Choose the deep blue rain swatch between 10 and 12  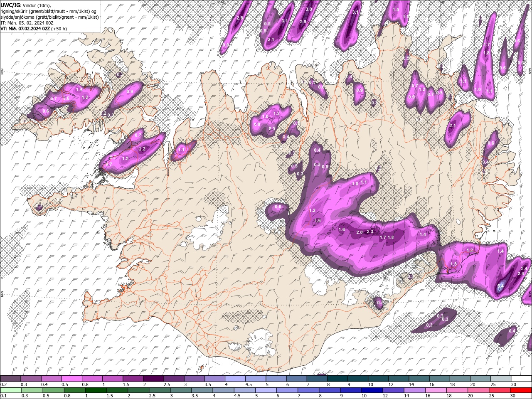click(x=372, y=390)
